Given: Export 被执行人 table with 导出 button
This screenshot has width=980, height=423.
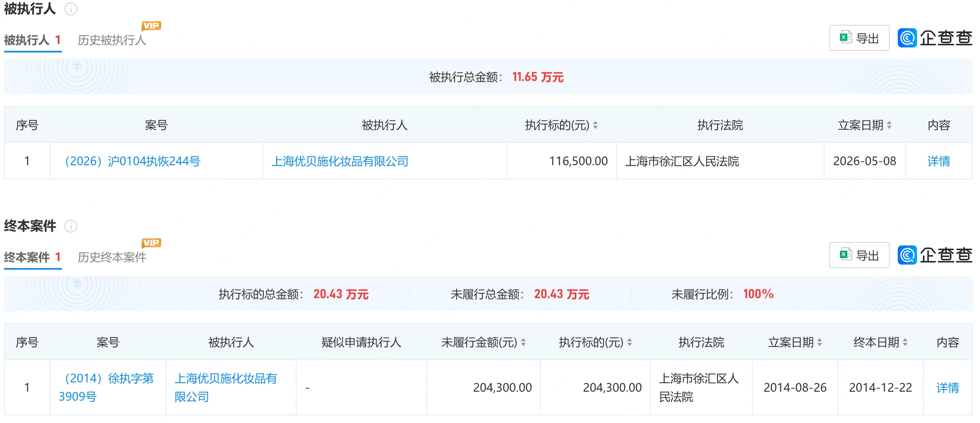Looking at the screenshot, I should pos(859,38).
